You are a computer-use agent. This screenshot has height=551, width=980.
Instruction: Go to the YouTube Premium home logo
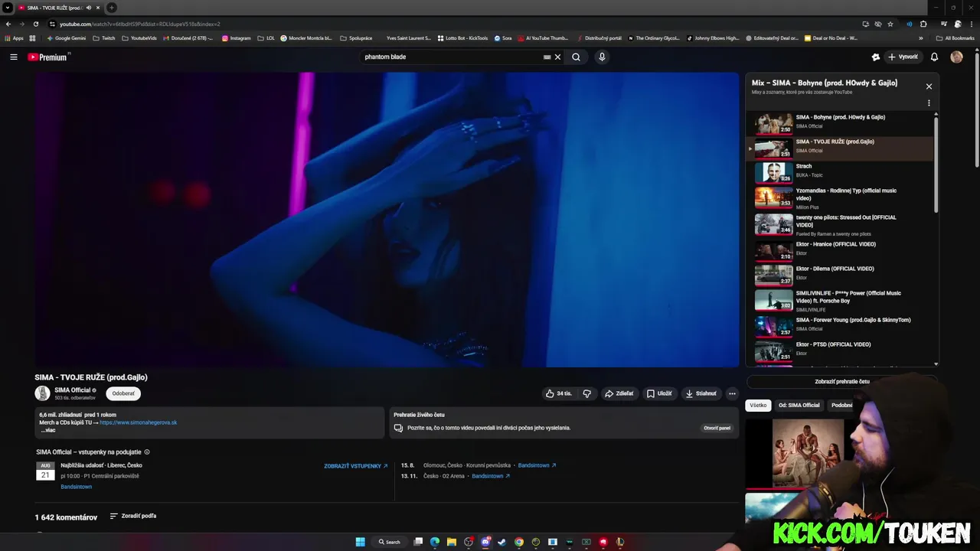point(47,57)
